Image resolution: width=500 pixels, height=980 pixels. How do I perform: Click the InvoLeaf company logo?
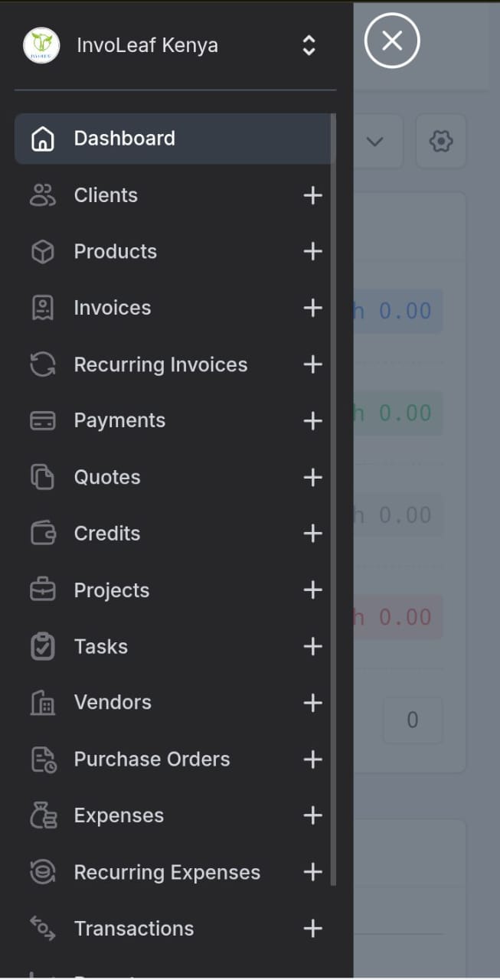point(41,46)
